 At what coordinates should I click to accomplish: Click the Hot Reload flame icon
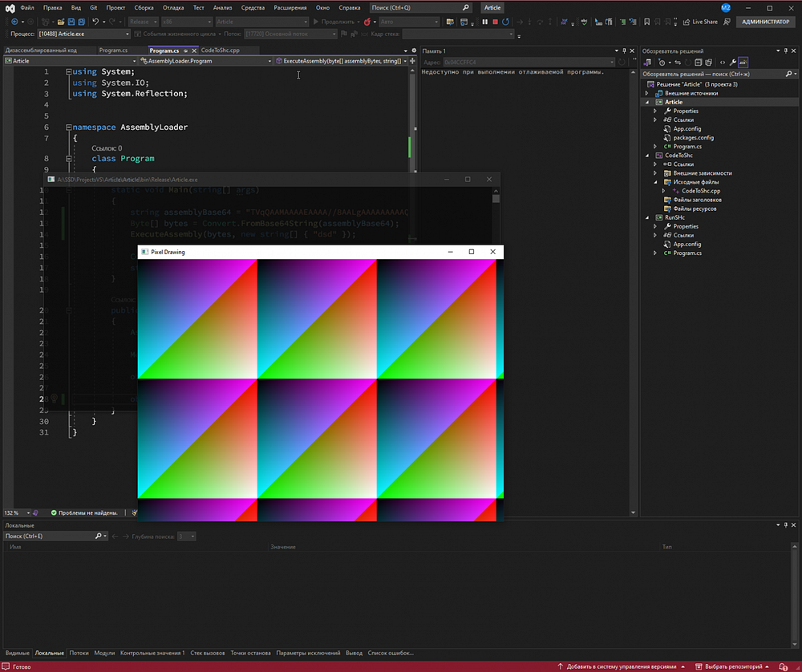click(367, 22)
